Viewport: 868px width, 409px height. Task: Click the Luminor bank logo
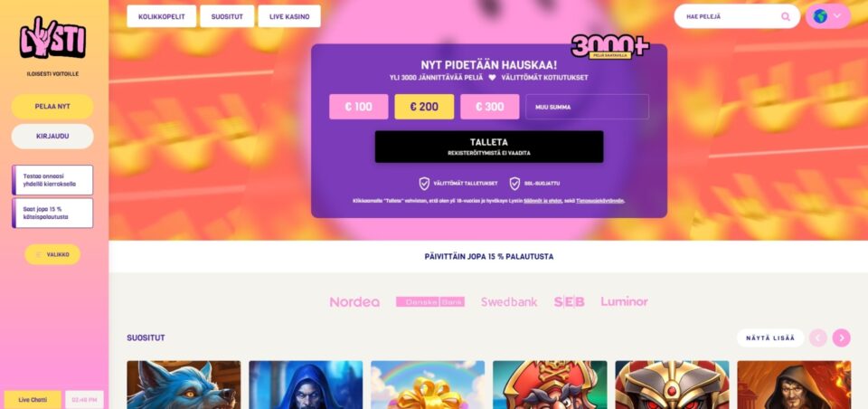(624, 301)
